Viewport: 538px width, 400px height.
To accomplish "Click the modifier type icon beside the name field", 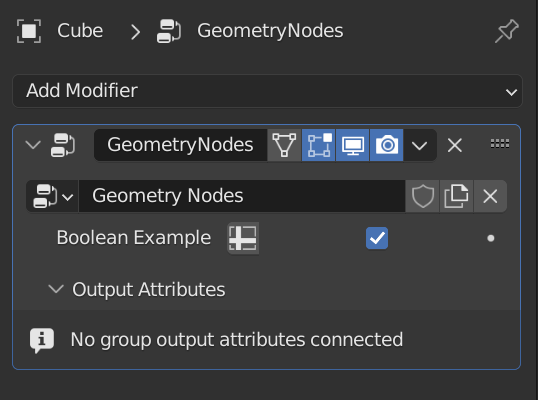I will point(63,145).
